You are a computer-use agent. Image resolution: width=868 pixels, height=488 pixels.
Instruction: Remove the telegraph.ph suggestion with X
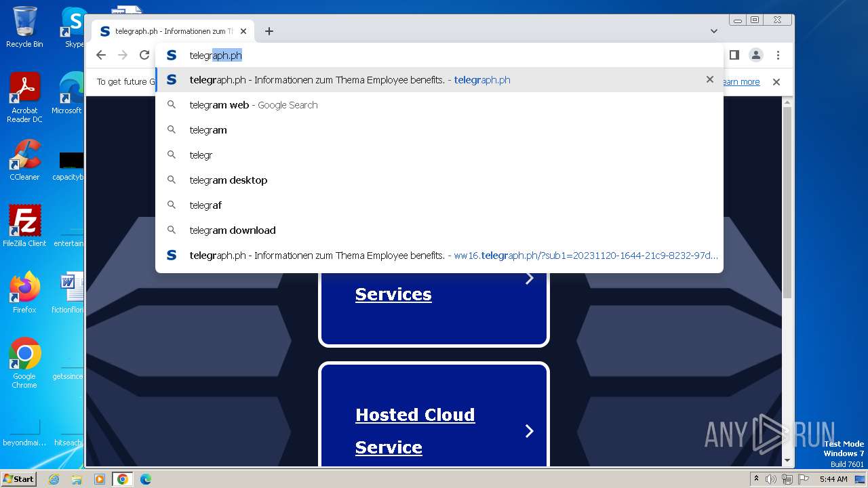pos(710,79)
